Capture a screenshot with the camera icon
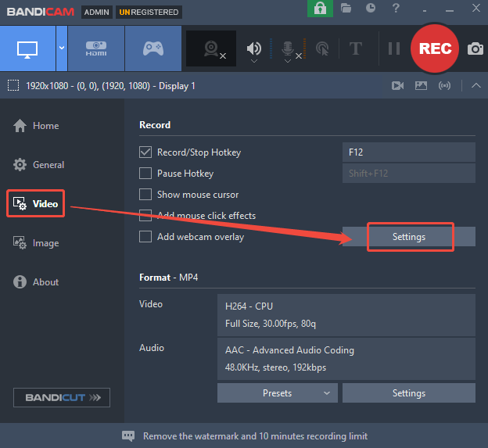Screen dimensions: 488x448 pos(475,48)
